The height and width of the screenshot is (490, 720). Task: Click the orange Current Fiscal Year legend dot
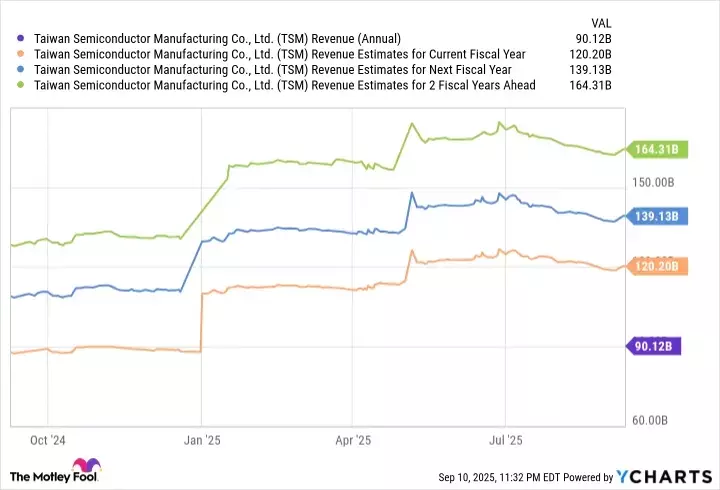[22, 54]
